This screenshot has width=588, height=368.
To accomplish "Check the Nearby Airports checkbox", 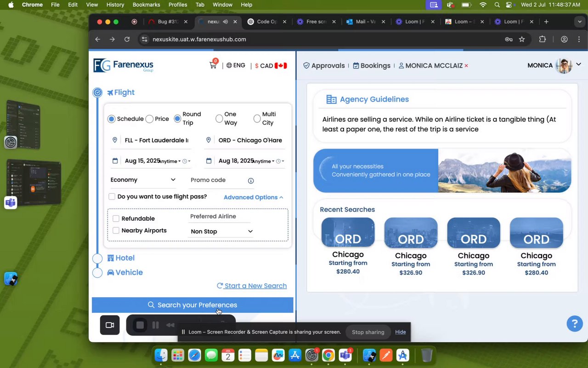I will 116,230.
